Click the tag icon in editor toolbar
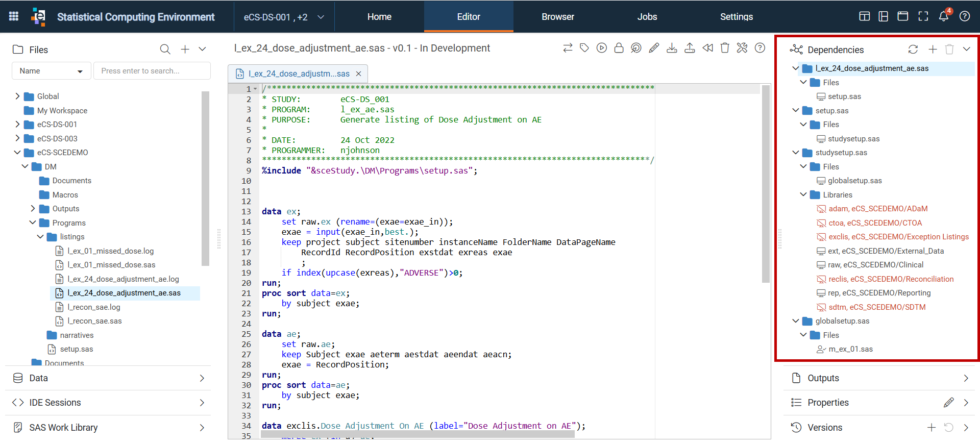980x444 pixels. (584, 48)
